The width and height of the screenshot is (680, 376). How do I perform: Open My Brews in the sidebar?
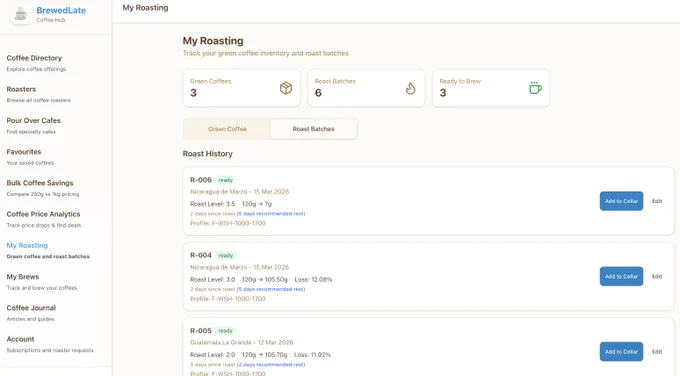[23, 277]
